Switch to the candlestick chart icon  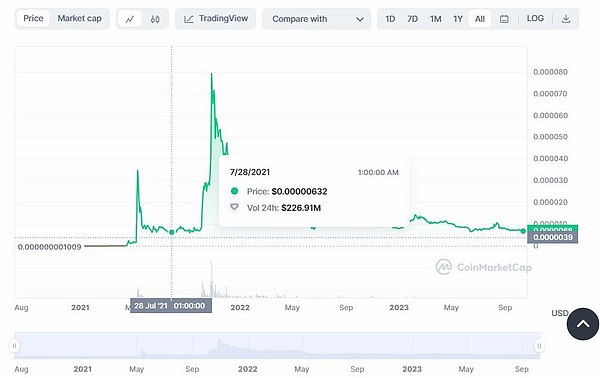pos(155,19)
